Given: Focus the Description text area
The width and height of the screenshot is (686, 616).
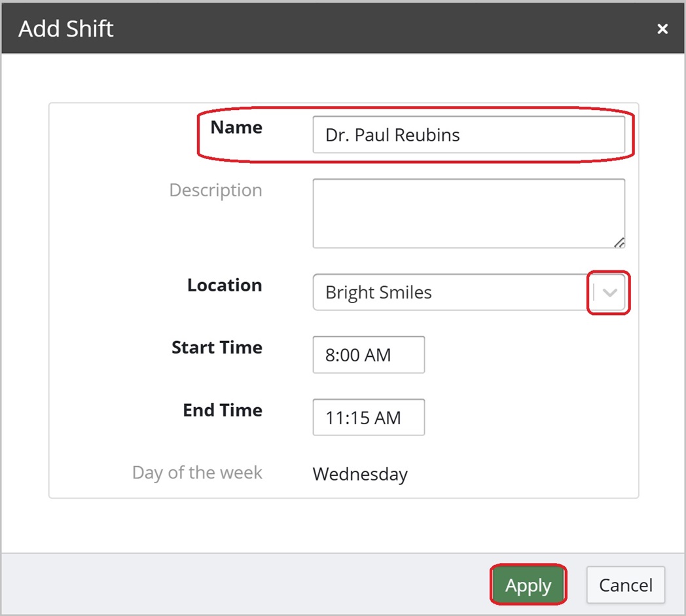Looking at the screenshot, I should coord(468,213).
